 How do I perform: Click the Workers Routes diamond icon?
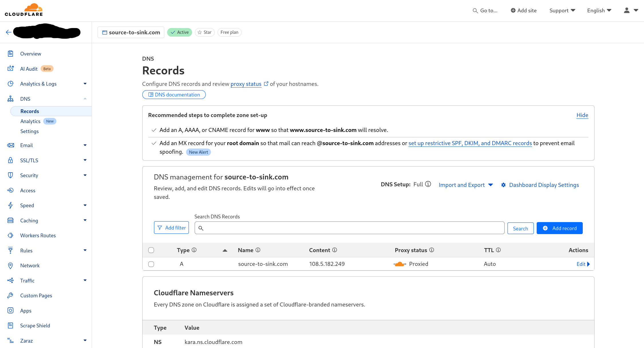click(11, 235)
